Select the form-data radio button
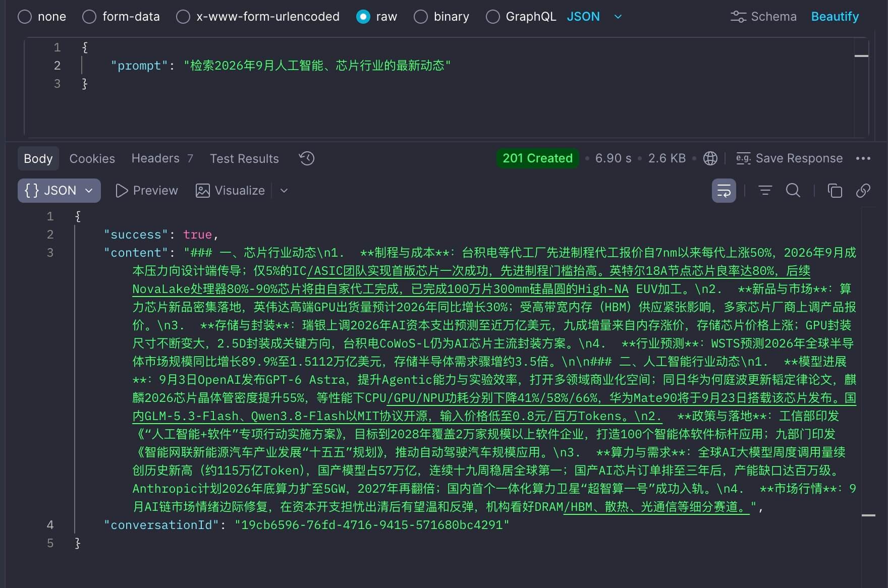 (89, 17)
